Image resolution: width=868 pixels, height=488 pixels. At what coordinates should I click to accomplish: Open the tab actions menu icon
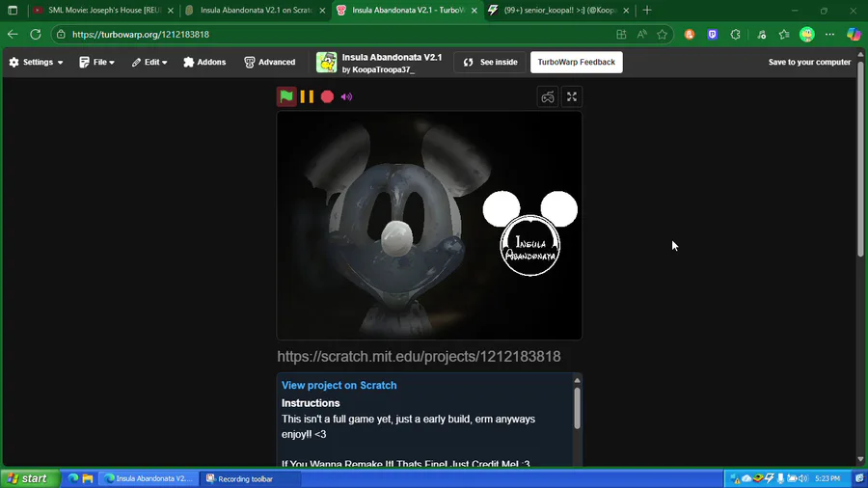pos(13,10)
